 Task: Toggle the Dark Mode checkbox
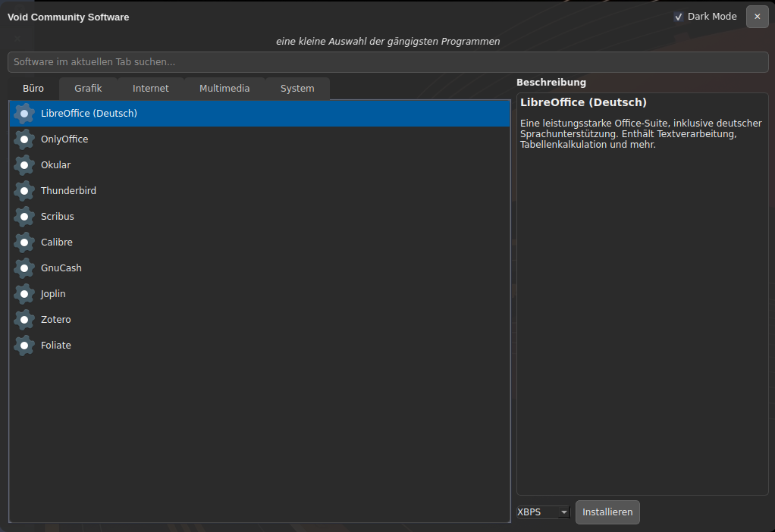pyautogui.click(x=679, y=17)
